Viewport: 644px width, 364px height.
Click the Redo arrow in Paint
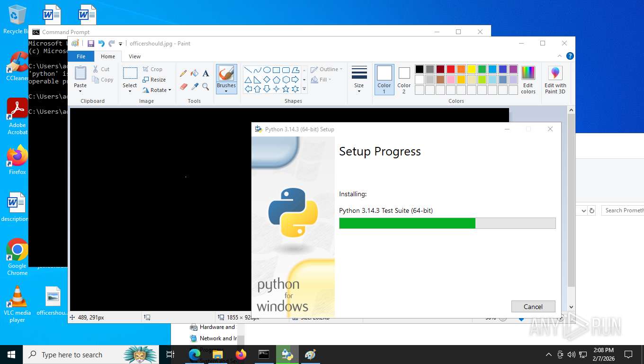coord(112,44)
